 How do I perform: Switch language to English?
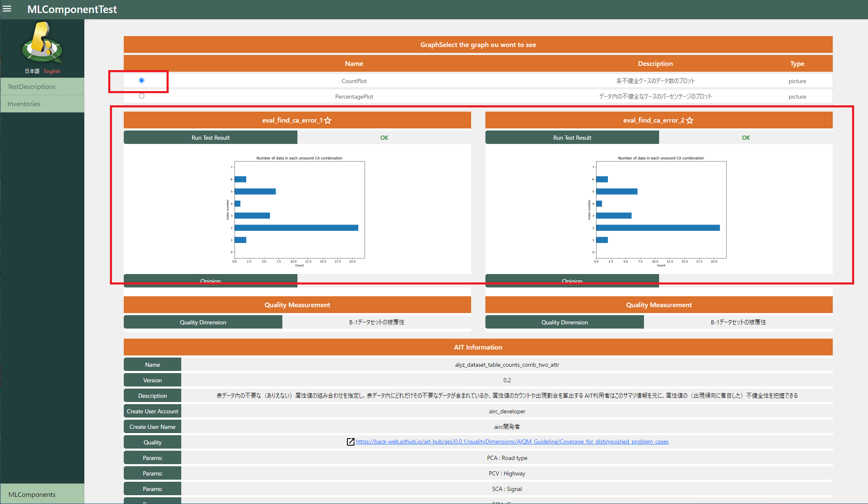tap(52, 71)
